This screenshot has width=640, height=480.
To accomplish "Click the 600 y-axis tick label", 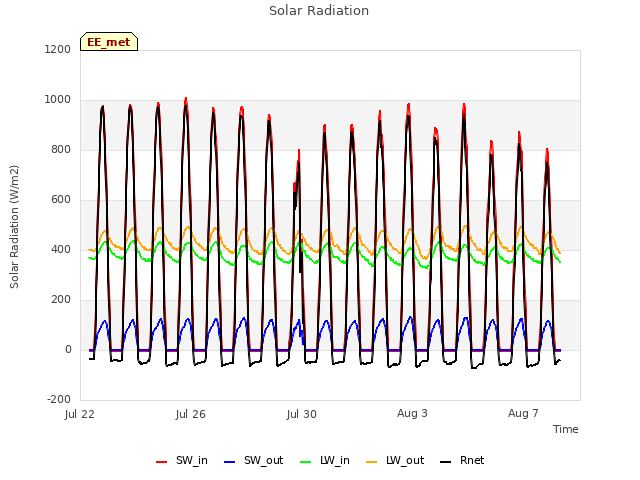I will tap(61, 200).
